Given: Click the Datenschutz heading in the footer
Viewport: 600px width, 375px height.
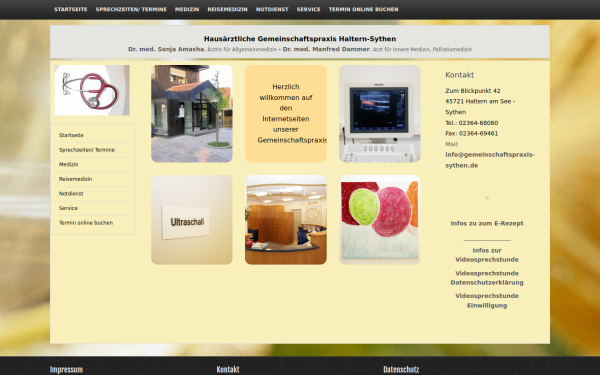Looking at the screenshot, I should click(x=401, y=370).
